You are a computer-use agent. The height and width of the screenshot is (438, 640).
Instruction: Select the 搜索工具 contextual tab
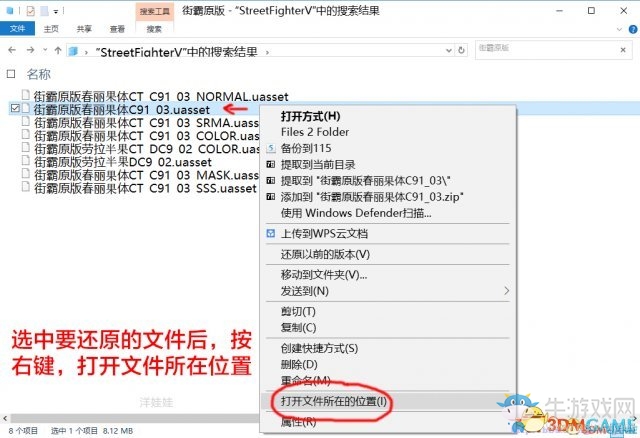[x=154, y=11]
